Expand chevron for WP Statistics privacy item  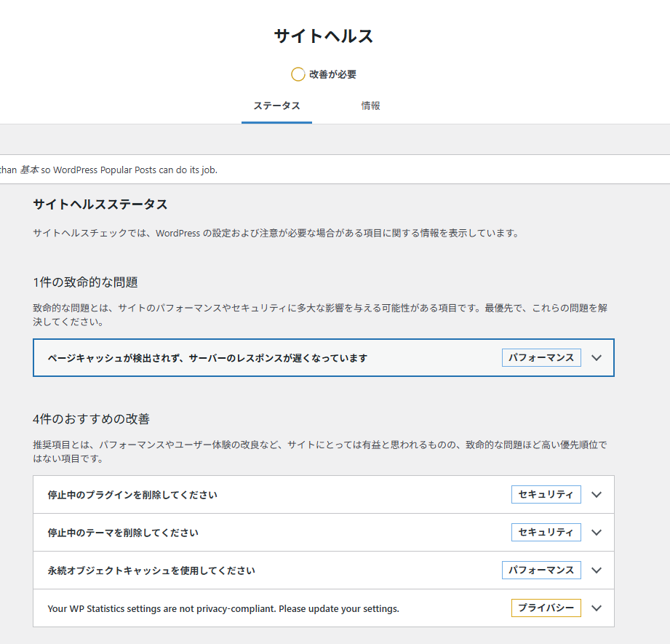pos(597,608)
